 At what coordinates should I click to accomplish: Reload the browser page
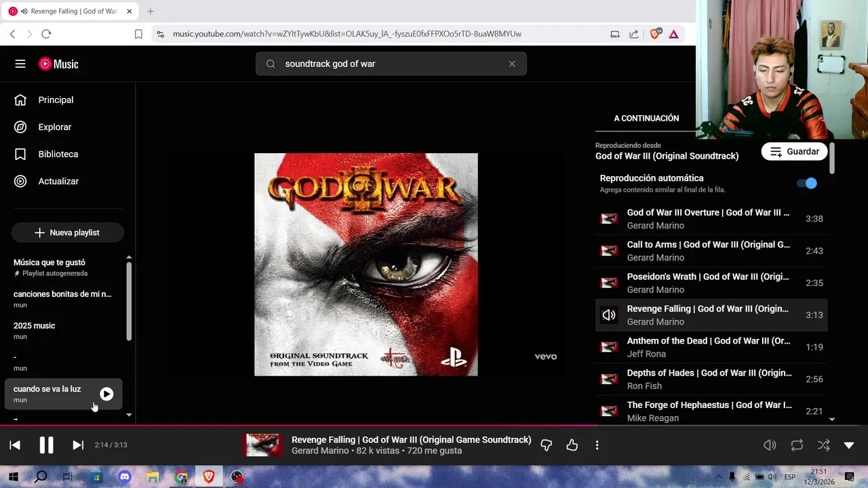point(46,34)
